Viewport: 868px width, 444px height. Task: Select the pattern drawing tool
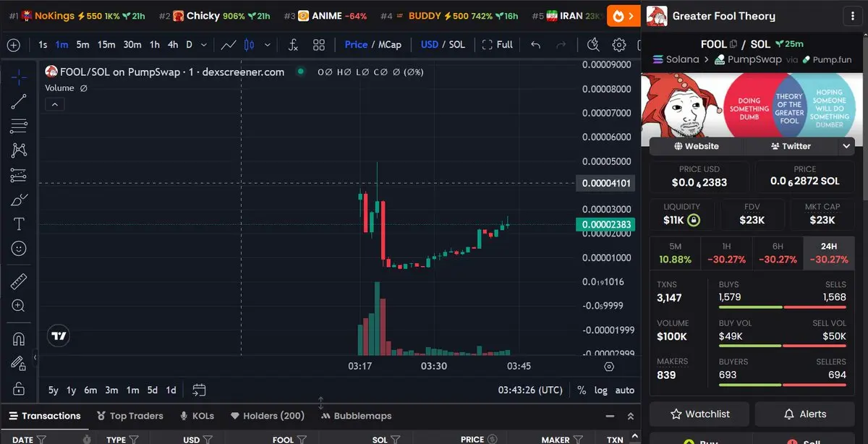tap(19, 150)
